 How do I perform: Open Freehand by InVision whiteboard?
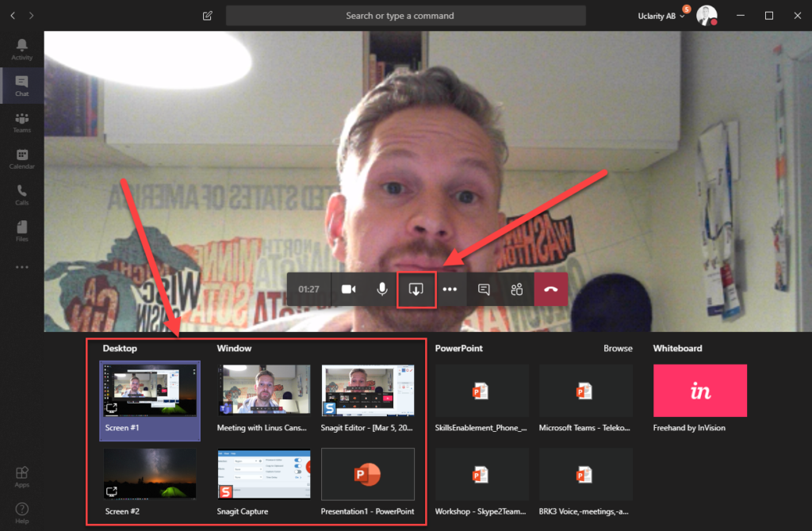[x=700, y=399]
